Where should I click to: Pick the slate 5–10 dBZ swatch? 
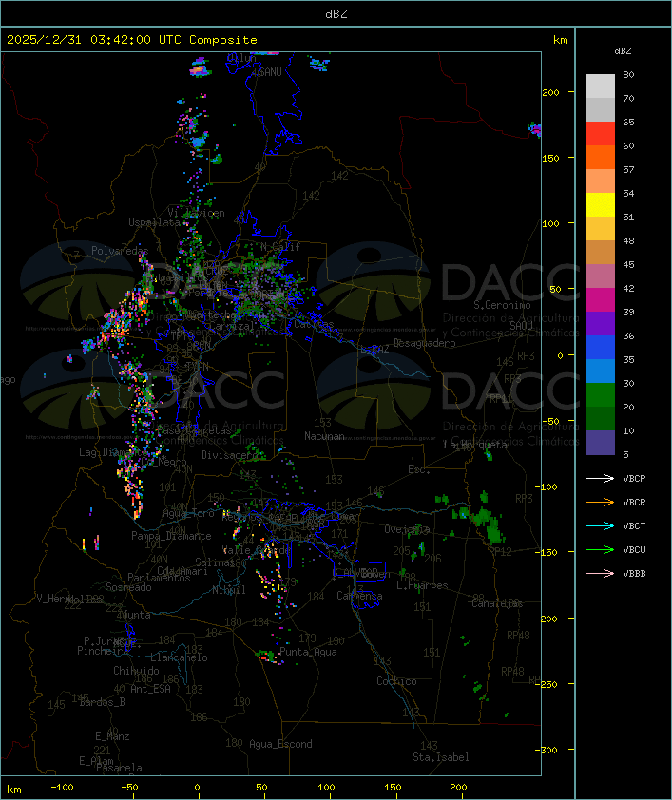tap(600, 443)
